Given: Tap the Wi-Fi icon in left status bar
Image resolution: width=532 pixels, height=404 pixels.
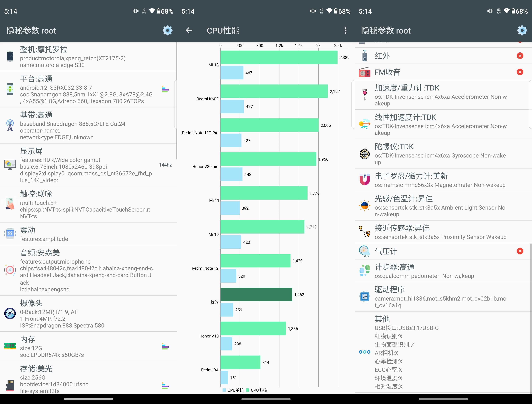Looking at the screenshot, I should click(x=152, y=11).
